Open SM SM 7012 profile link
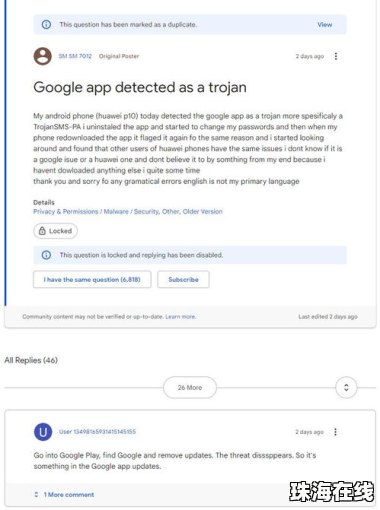Viewport: 380px width, 510px height. [75, 56]
